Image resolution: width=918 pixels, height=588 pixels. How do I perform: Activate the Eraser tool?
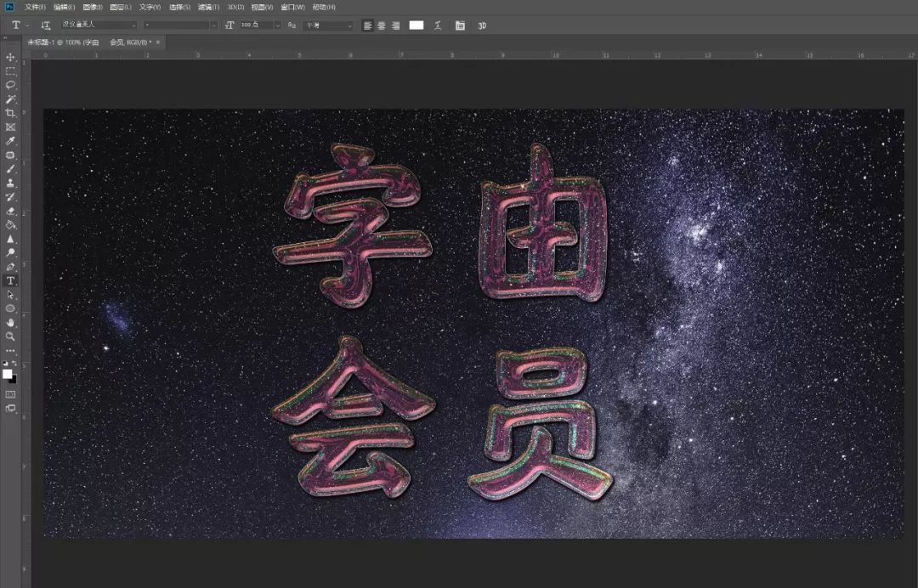pos(11,211)
